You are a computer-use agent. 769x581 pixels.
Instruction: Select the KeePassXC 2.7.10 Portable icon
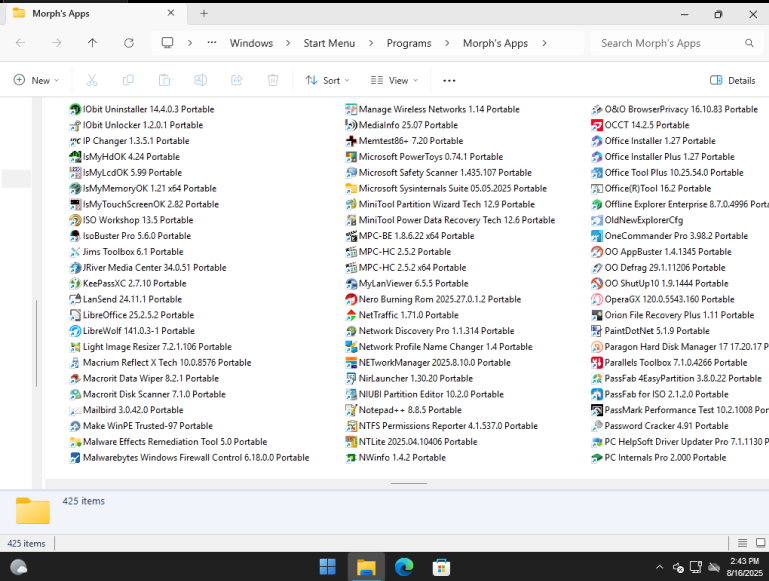click(x=75, y=283)
